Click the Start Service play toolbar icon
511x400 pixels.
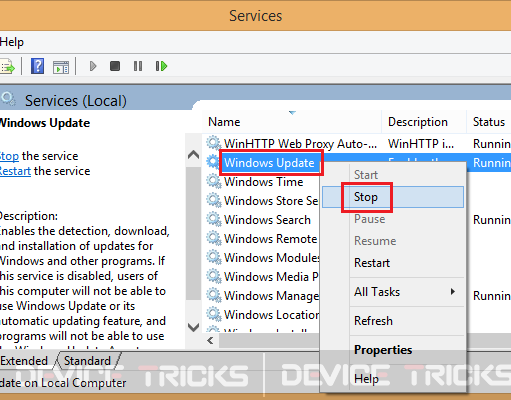93,66
